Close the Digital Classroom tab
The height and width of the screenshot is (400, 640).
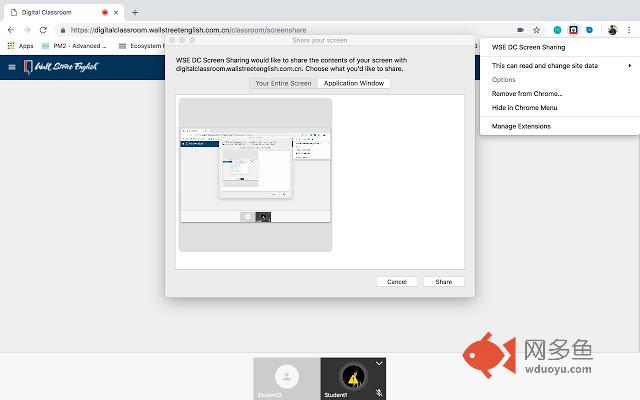pos(116,13)
